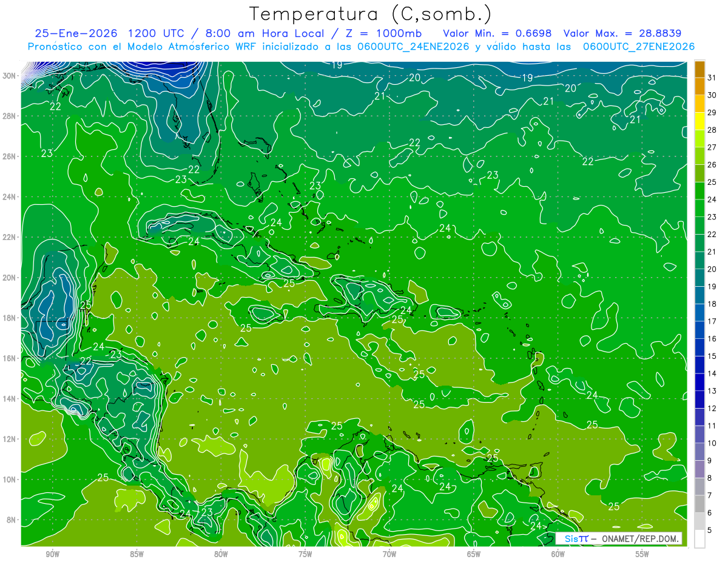Select initialization time "0600UTC_24ENE2026"
Image resolution: width=728 pixels, height=562 pixels.
(413, 47)
